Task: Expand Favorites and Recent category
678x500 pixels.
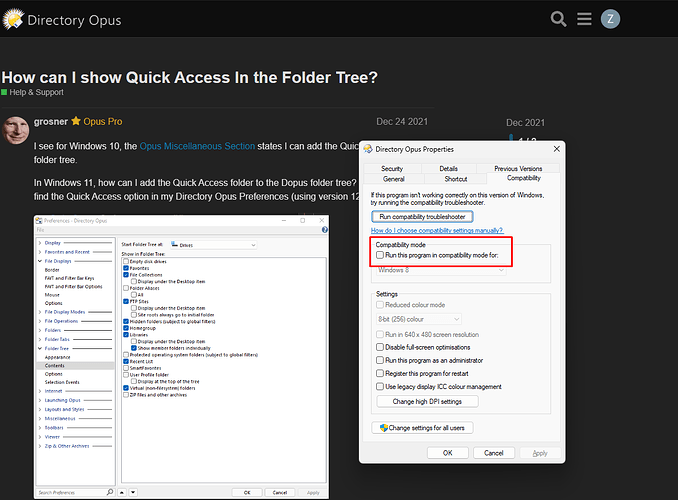Action: 40,252
